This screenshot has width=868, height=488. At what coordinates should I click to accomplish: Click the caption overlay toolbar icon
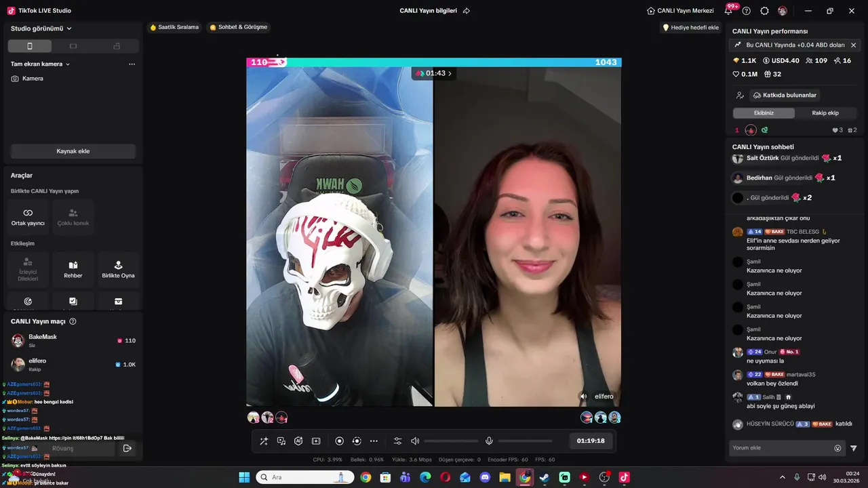pyautogui.click(x=316, y=441)
